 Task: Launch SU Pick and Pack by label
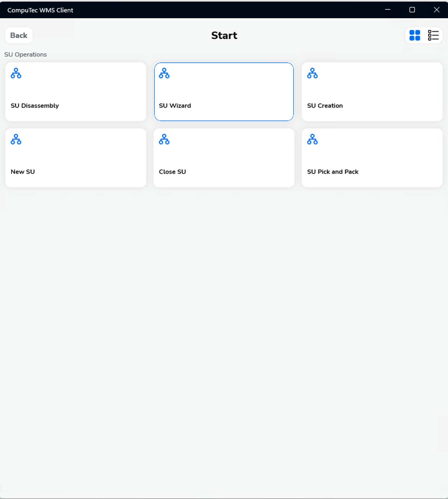click(x=333, y=172)
